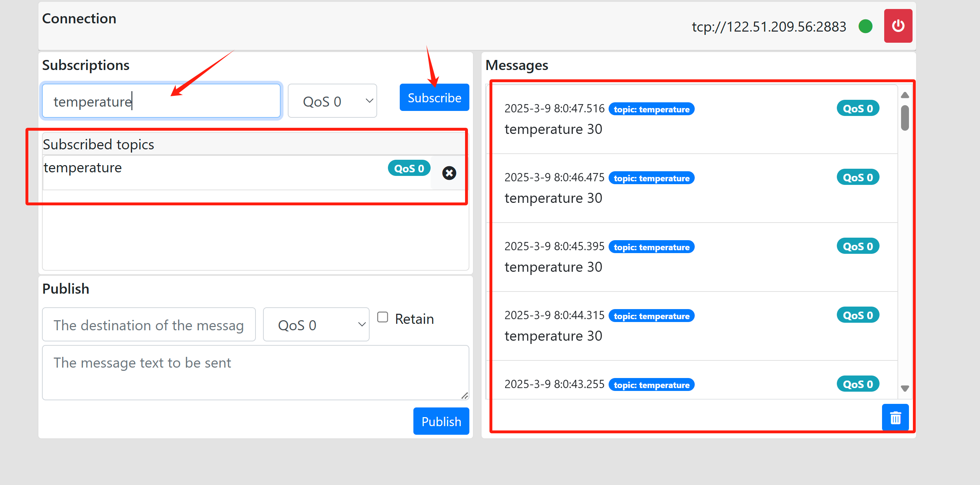Click the QoS 0 badge on the 8:0:44.315 message
Viewport: 980px width, 485px height.
click(x=858, y=315)
